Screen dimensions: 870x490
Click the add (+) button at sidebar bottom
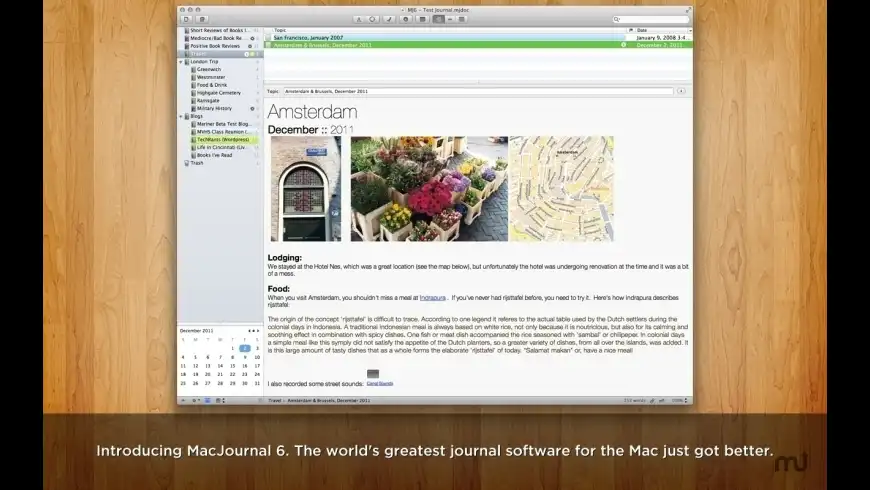click(183, 400)
